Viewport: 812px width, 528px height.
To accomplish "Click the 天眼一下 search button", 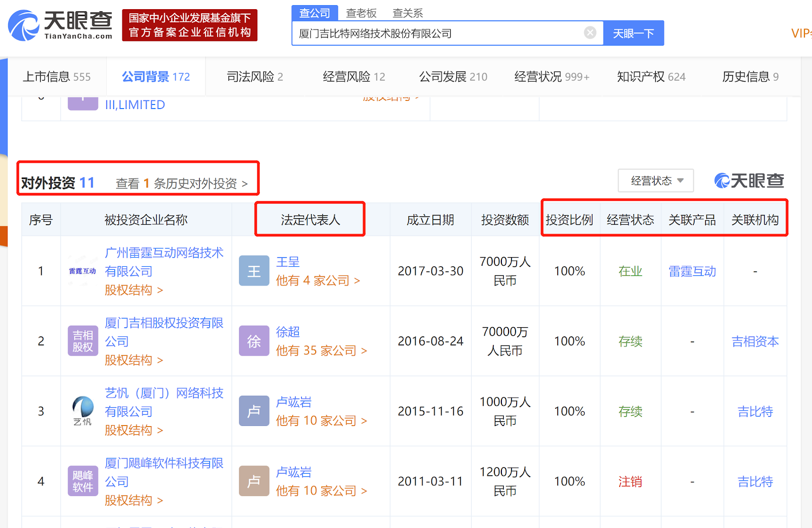I will click(x=633, y=33).
